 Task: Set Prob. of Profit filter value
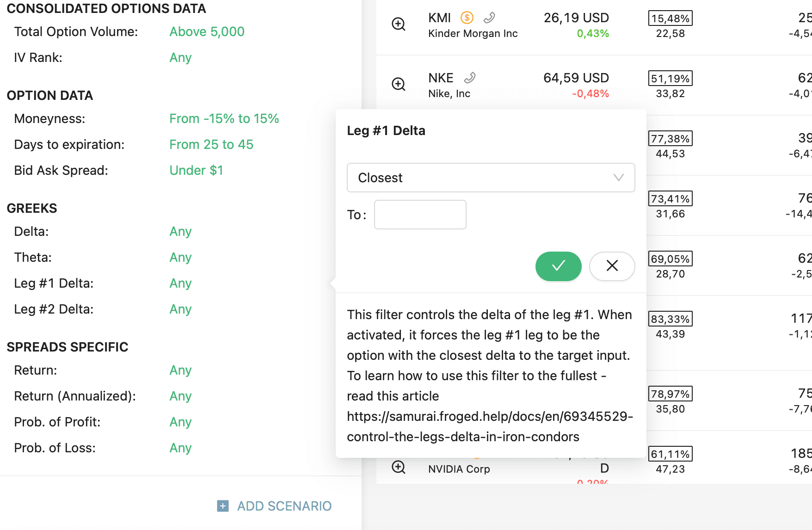point(180,422)
